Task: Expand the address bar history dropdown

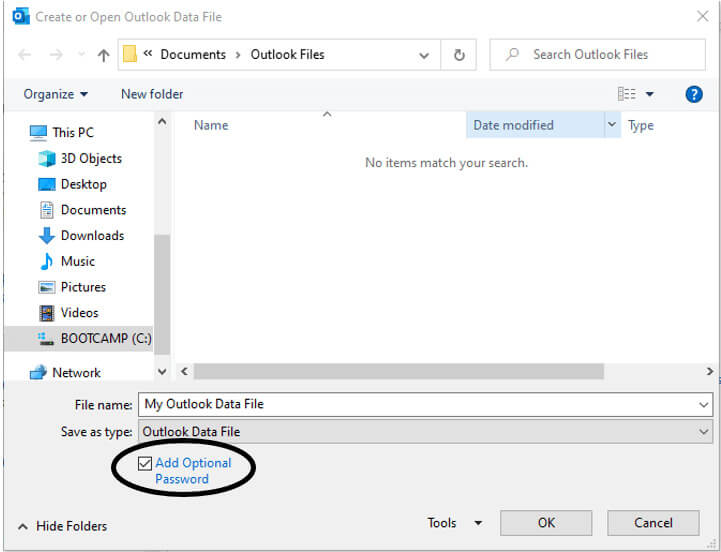Action: click(424, 55)
